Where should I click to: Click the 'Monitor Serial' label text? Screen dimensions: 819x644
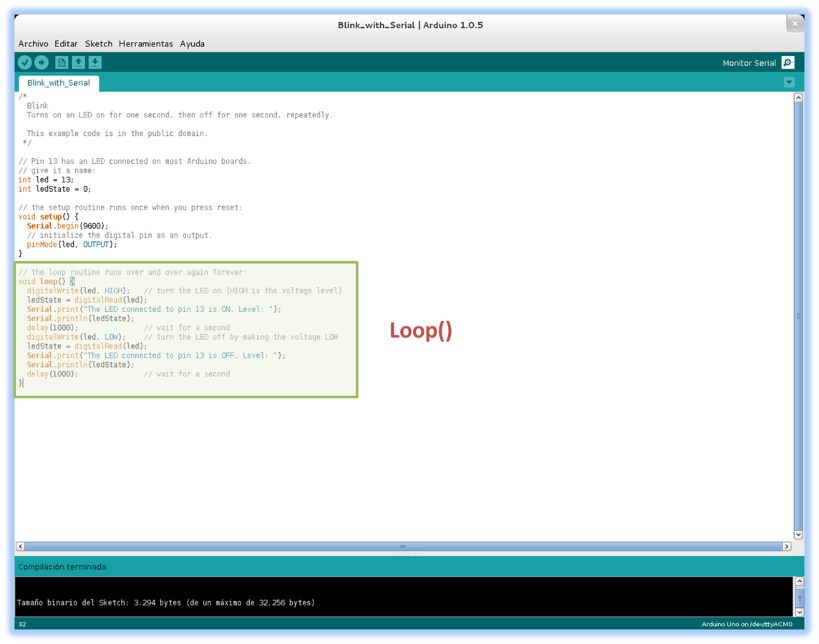pyautogui.click(x=749, y=63)
